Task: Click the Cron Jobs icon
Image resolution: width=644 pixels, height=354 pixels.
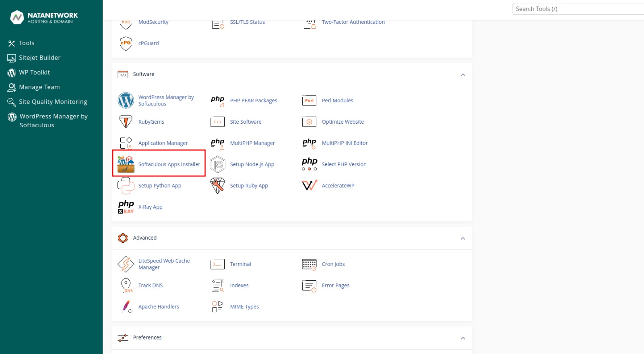Action: [x=309, y=265]
